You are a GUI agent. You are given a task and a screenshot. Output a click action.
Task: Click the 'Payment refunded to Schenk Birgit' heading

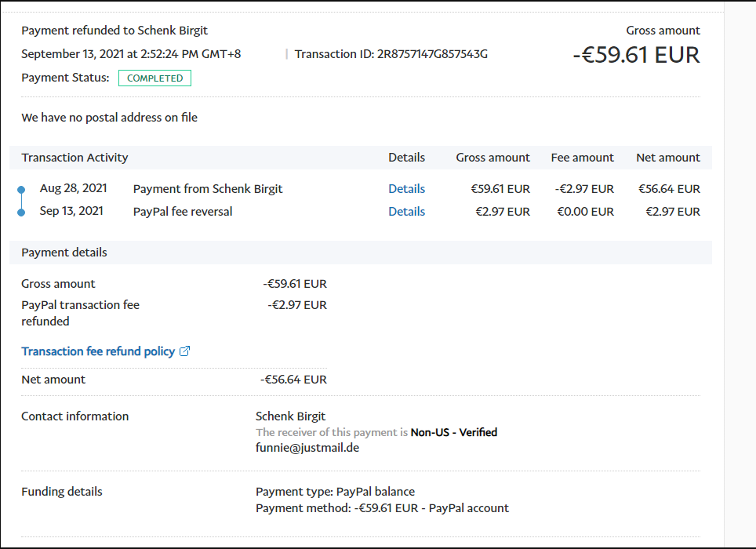[114, 31]
